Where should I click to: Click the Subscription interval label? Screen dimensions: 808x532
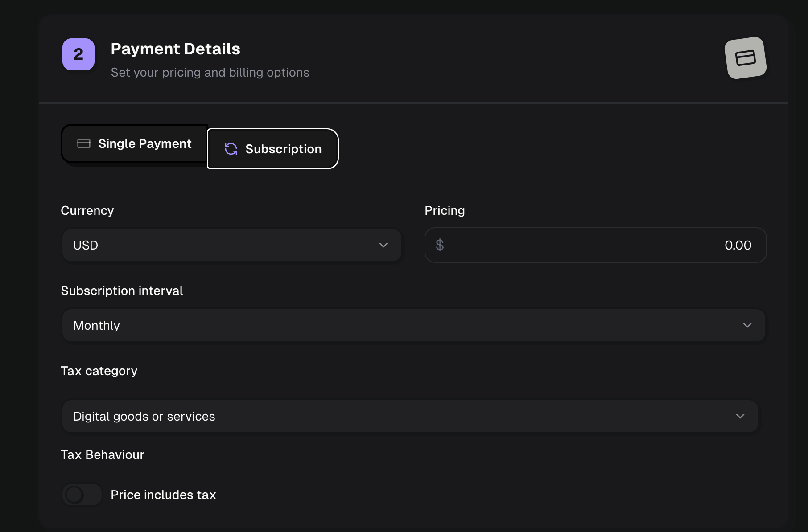click(x=122, y=291)
